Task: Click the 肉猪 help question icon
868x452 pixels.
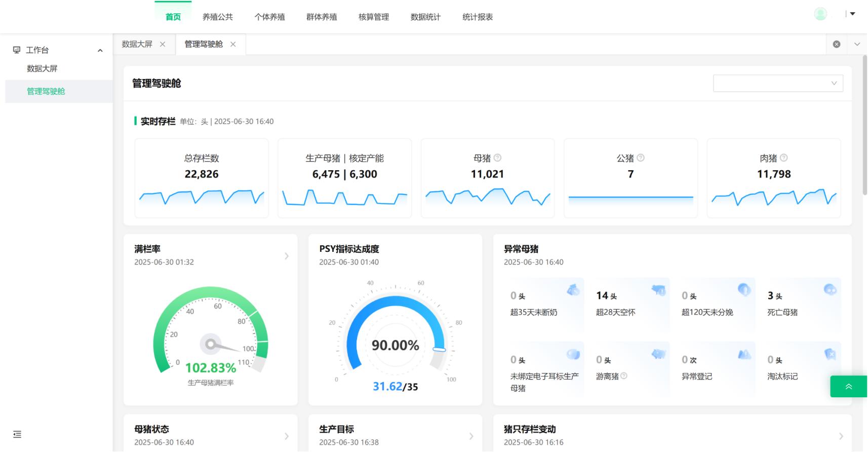Action: pyautogui.click(x=784, y=158)
